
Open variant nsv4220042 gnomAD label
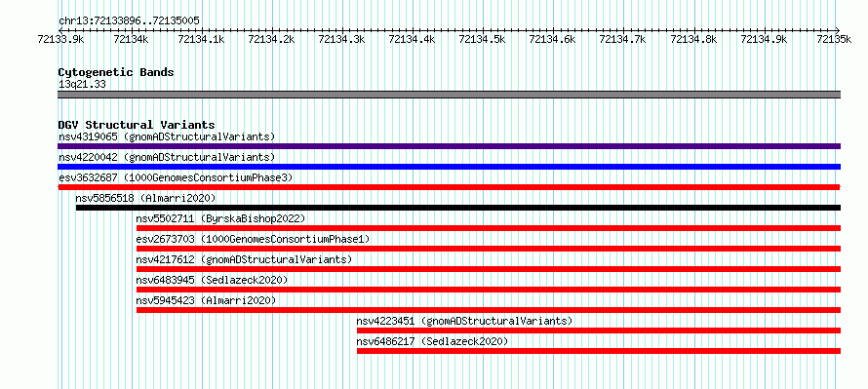pyautogui.click(x=167, y=157)
